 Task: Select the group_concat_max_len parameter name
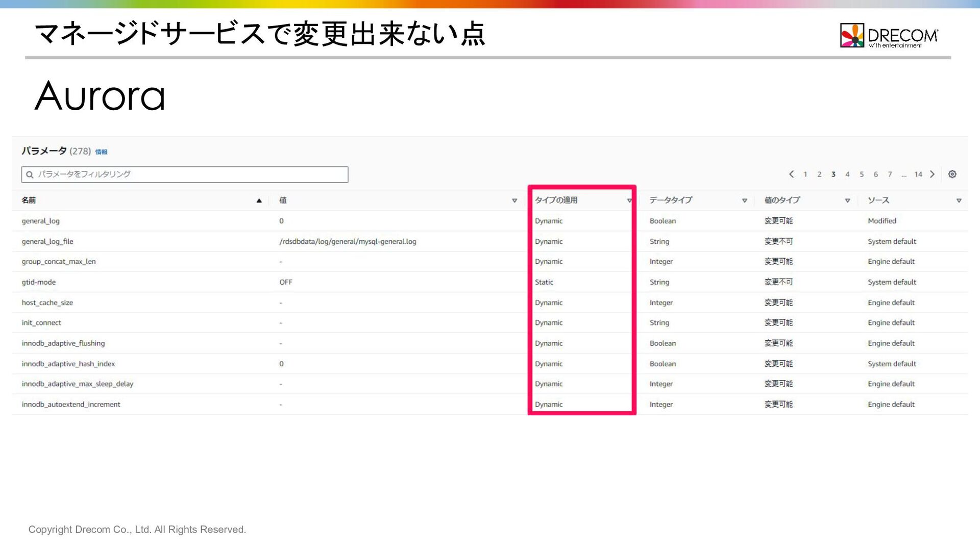click(x=59, y=262)
